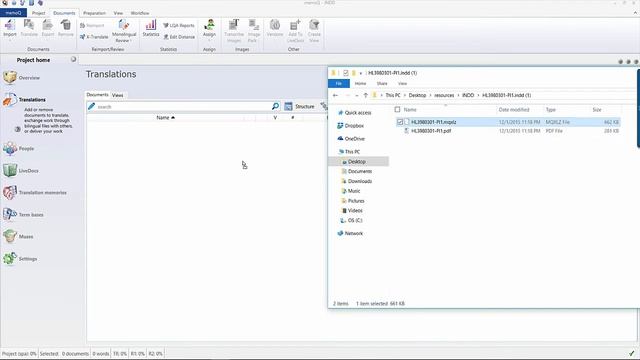
Task: Open Edit Distance statistics
Action: (179, 37)
